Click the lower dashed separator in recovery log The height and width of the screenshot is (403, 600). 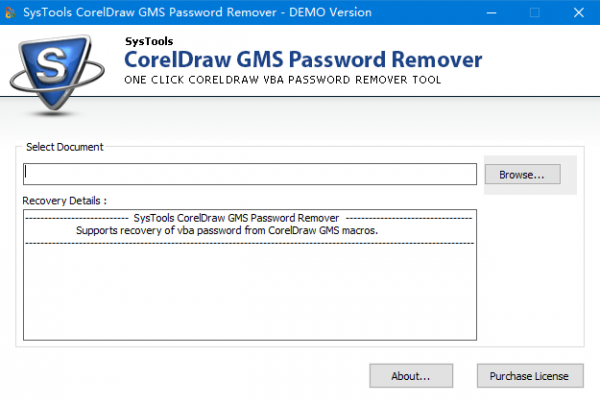pyautogui.click(x=248, y=243)
